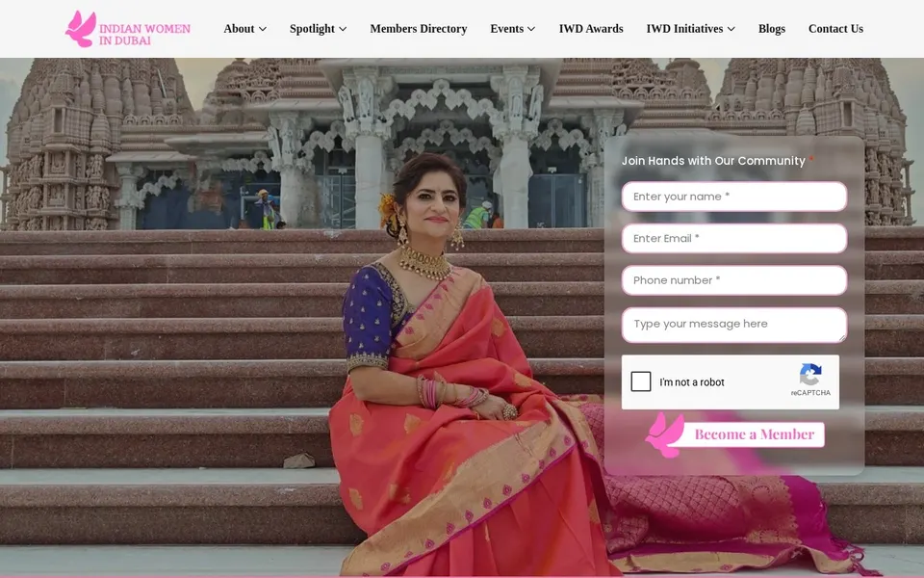Open the Spotlight menu item
924x578 pixels.
point(312,28)
